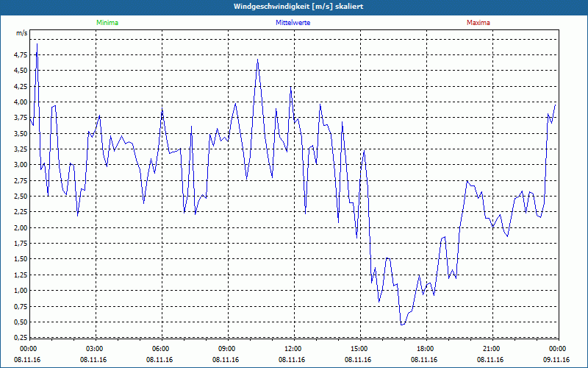Image resolution: width=588 pixels, height=368 pixels.
Task: Click the 2,25 y-axis value
Action: tap(21, 212)
